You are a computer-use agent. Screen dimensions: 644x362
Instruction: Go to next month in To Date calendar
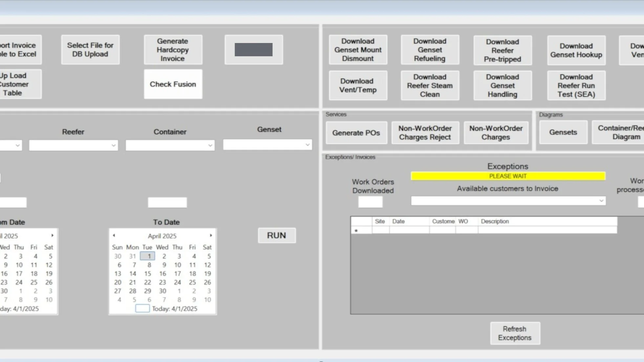click(211, 235)
